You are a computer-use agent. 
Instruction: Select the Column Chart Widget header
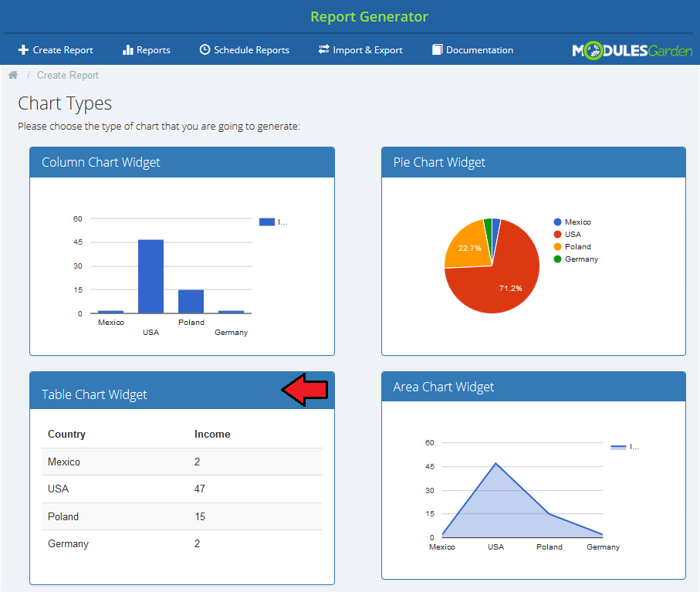(x=182, y=162)
